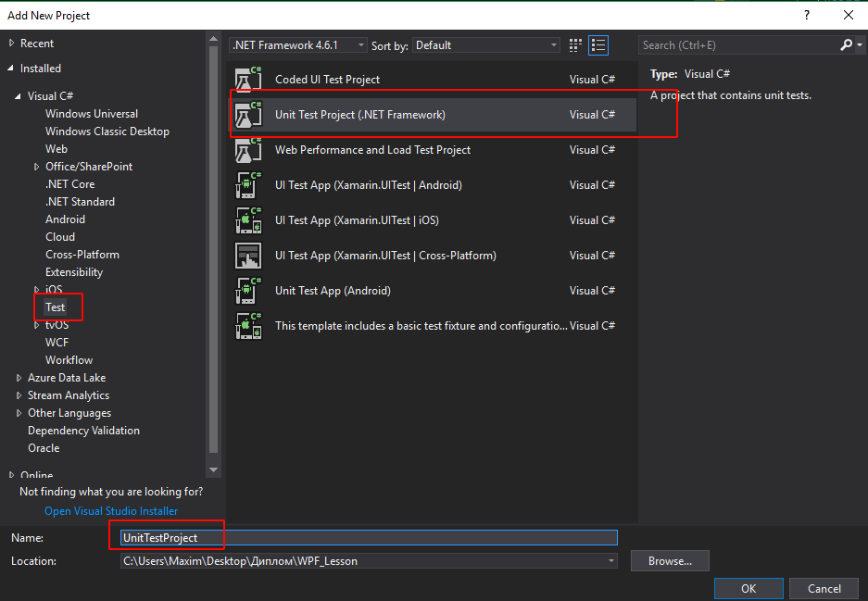Image resolution: width=868 pixels, height=601 pixels.
Task: Click the project Name input field
Action: 369,538
